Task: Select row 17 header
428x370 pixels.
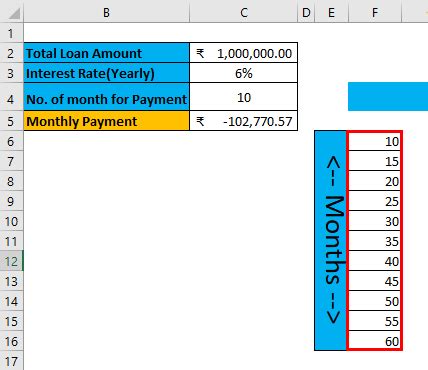Action: point(11,361)
